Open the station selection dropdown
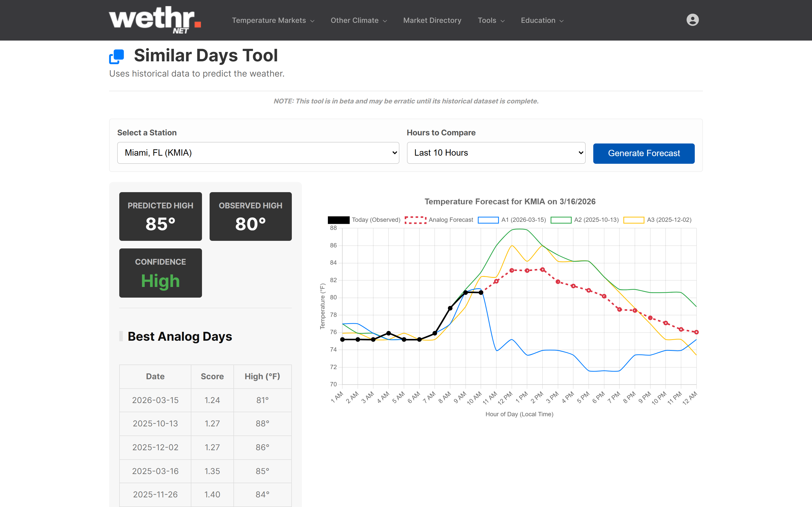Viewport: 812px width, 507px height. (x=258, y=153)
